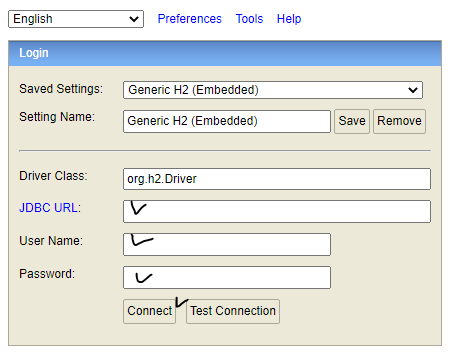Click the Test Connection button
This screenshot has width=457, height=362.
(233, 311)
